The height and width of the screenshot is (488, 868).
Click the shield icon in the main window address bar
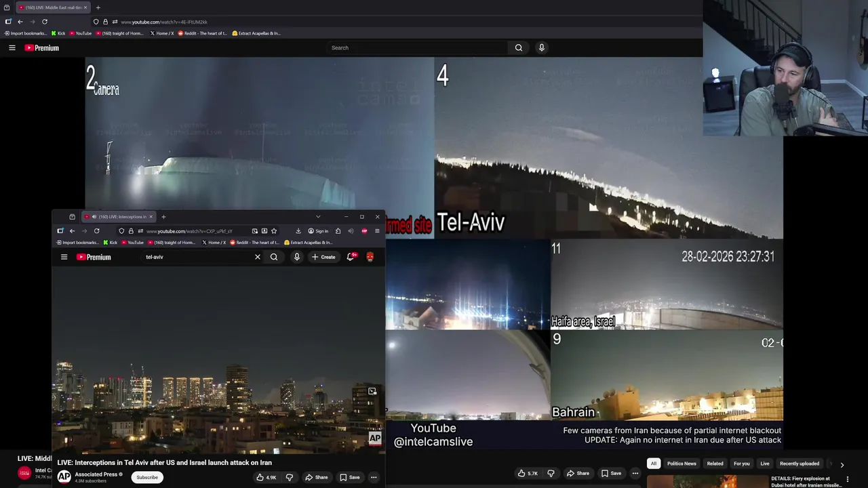96,22
